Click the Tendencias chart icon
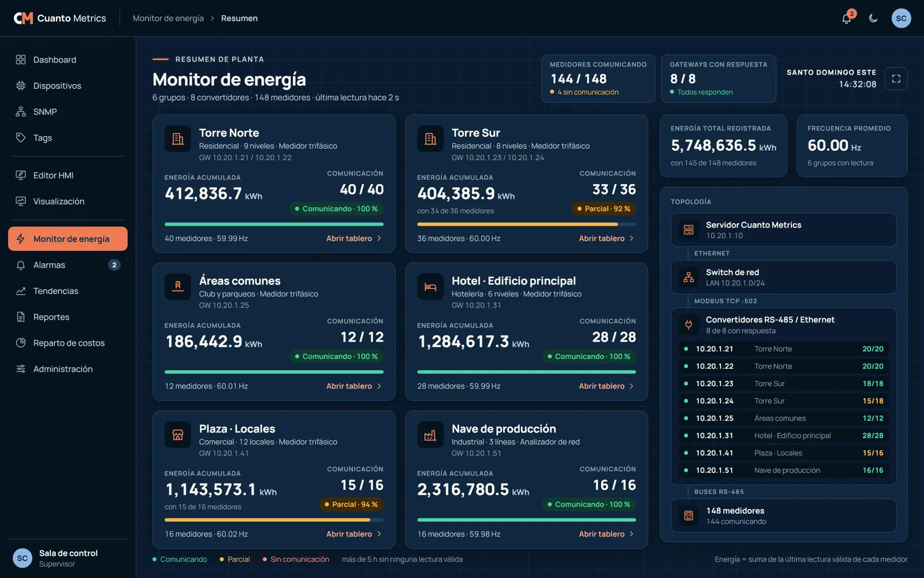The image size is (924, 578). pos(21,291)
